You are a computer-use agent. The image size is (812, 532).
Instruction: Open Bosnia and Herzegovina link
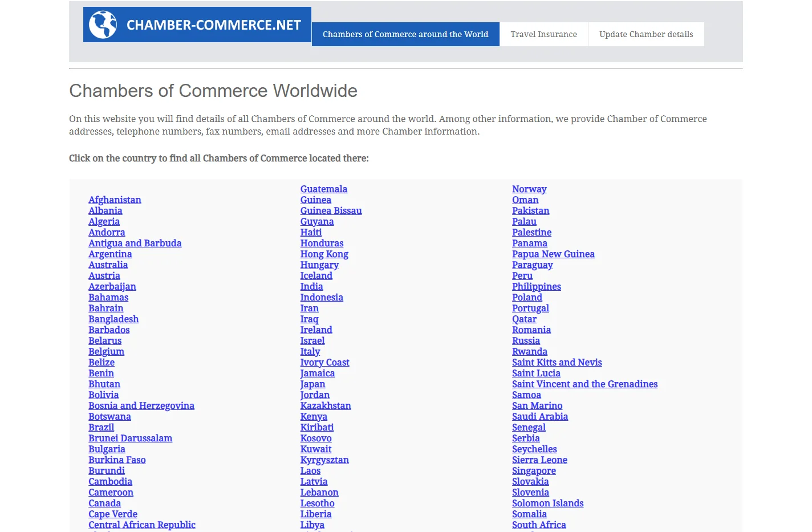(141, 405)
